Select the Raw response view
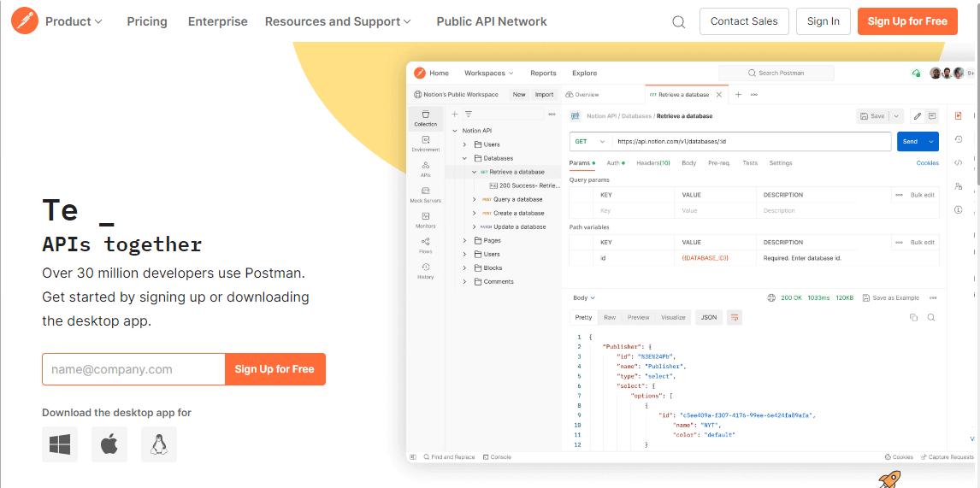Image resolution: width=980 pixels, height=488 pixels. pos(610,317)
